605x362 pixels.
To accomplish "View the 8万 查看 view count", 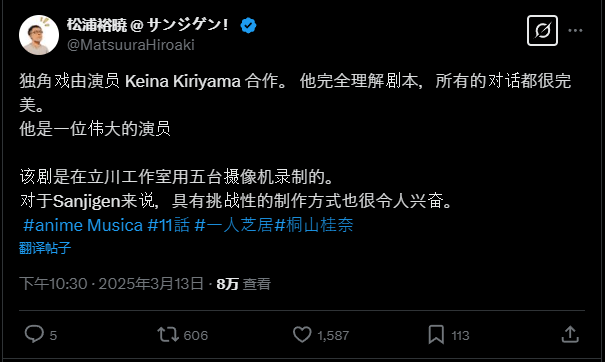I will tap(243, 284).
